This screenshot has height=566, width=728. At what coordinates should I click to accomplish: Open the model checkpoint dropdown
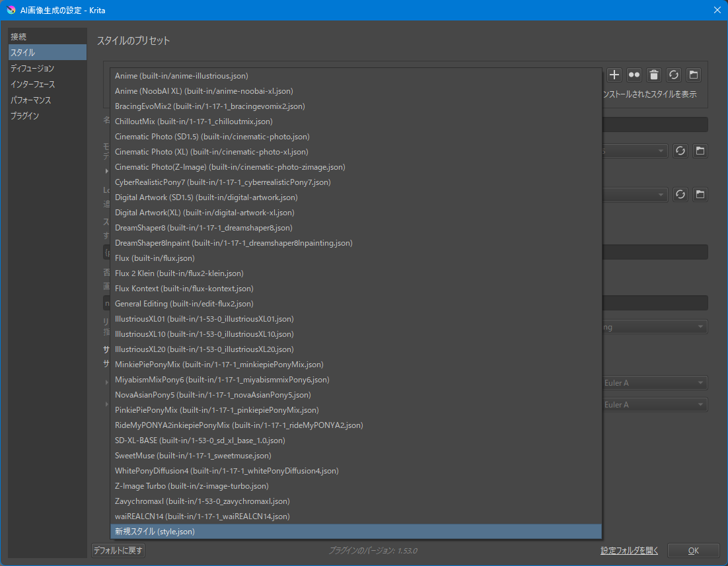[635, 151]
